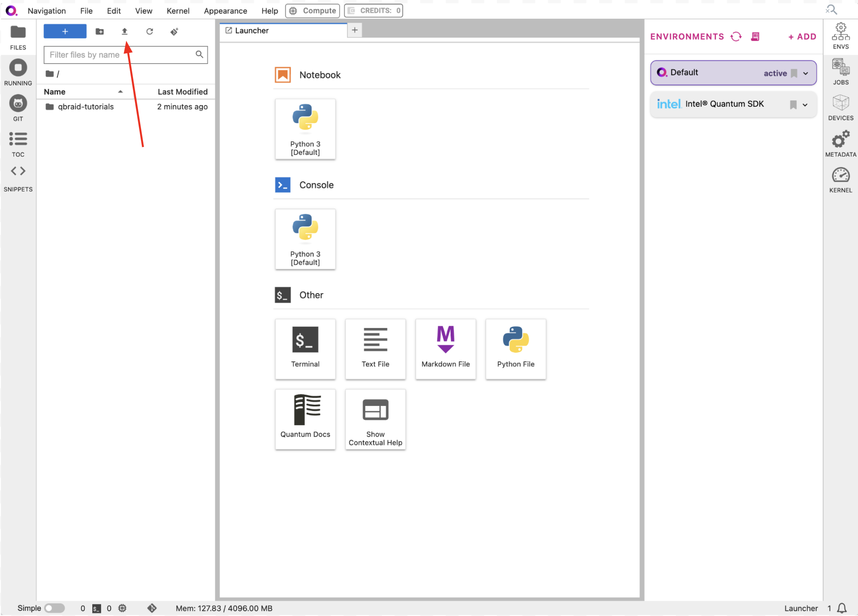Create a new Markdown File
The image size is (858, 616).
point(446,349)
